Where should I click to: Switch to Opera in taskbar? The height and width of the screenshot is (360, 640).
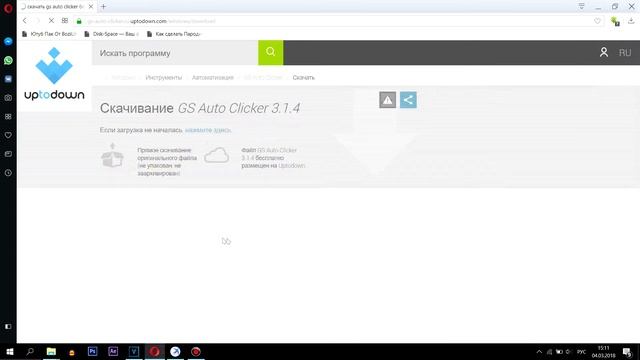154,352
